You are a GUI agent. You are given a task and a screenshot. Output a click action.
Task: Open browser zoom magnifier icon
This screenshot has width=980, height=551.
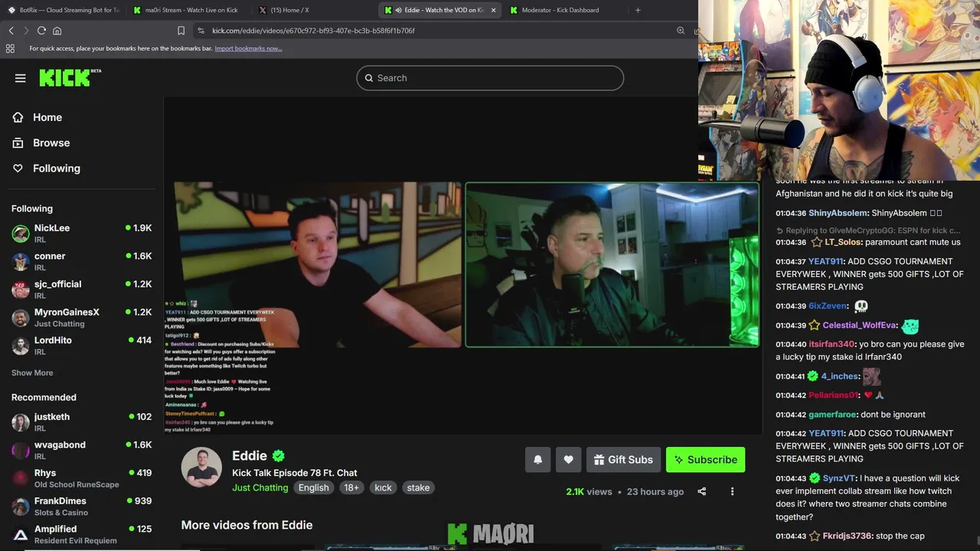[681, 31]
